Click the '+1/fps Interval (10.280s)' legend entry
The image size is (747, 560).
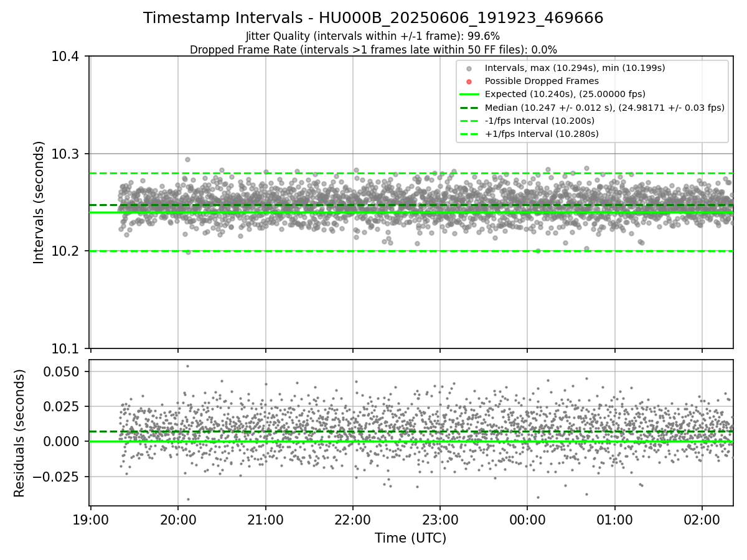pyautogui.click(x=542, y=134)
